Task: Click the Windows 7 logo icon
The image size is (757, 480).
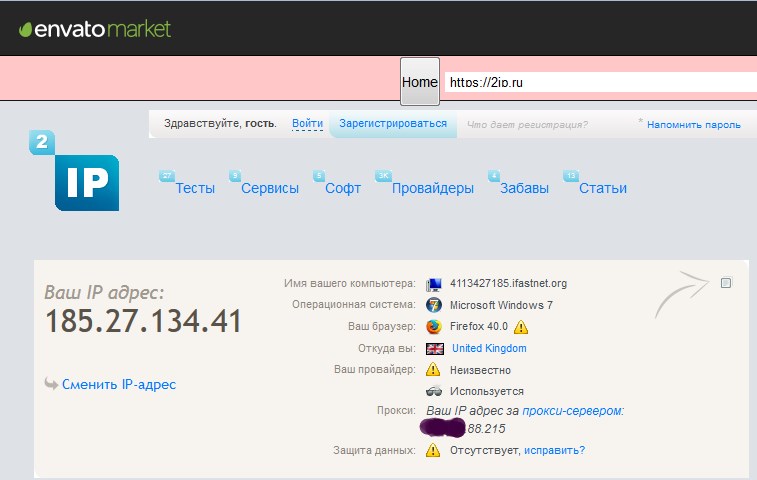Action: click(x=434, y=305)
